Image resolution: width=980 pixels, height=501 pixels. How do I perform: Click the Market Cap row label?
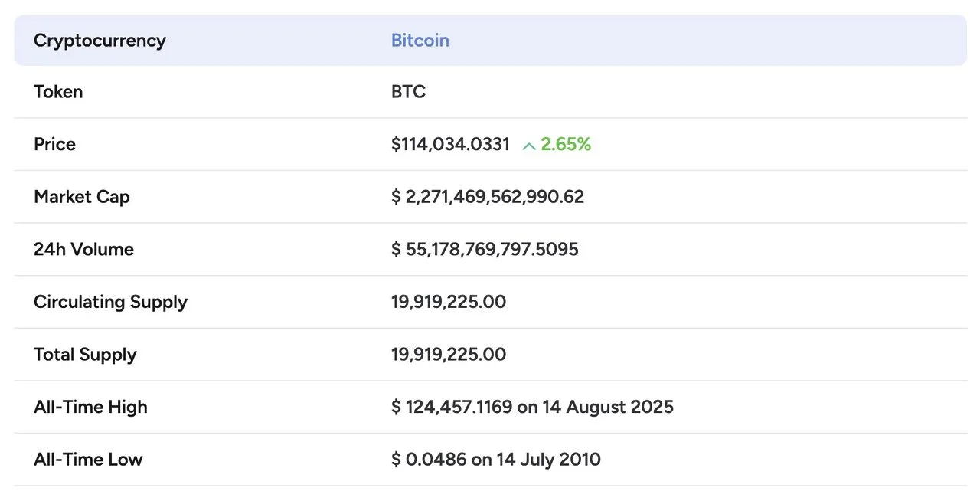pyautogui.click(x=82, y=197)
